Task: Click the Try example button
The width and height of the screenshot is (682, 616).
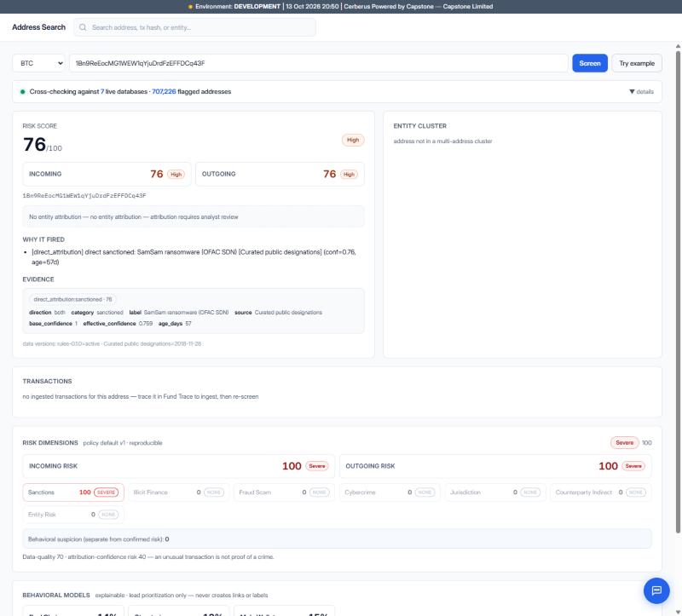Action: [637, 63]
